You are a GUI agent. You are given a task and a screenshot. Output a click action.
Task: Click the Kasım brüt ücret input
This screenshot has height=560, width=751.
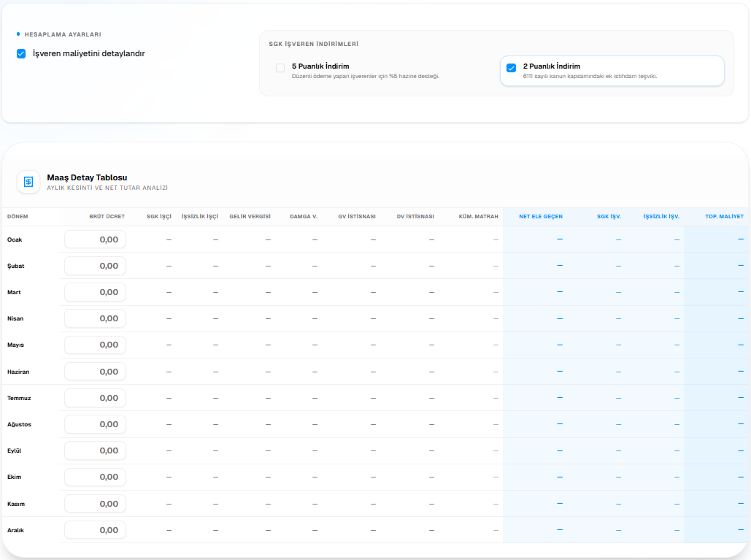pyautogui.click(x=96, y=504)
